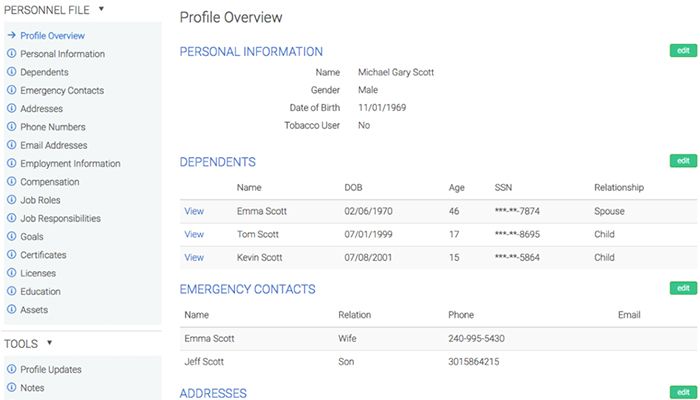Click info icon beside Education
The height and width of the screenshot is (400, 700).
[12, 292]
